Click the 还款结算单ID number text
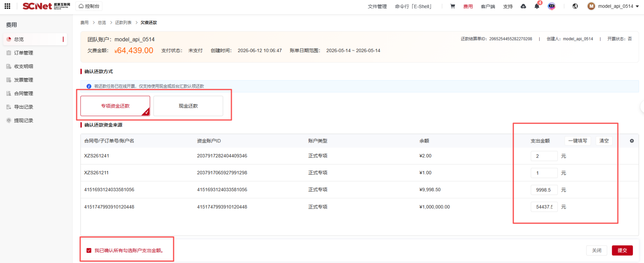Image resolution: width=644 pixels, height=263 pixels. (510, 39)
